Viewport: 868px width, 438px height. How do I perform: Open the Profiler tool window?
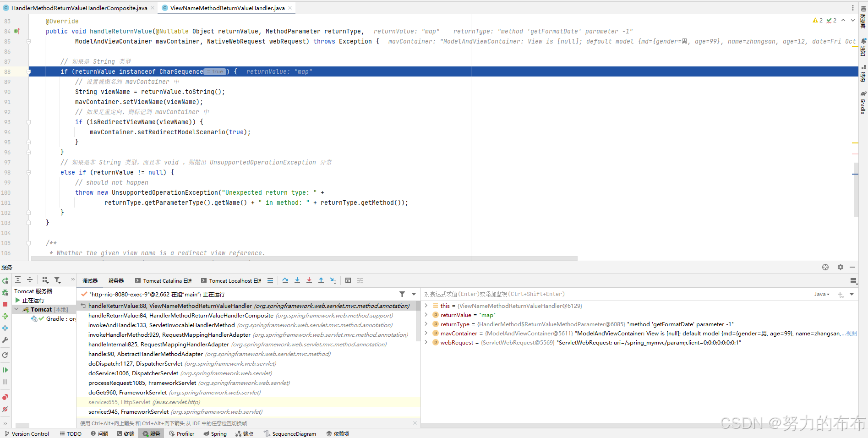click(x=182, y=433)
